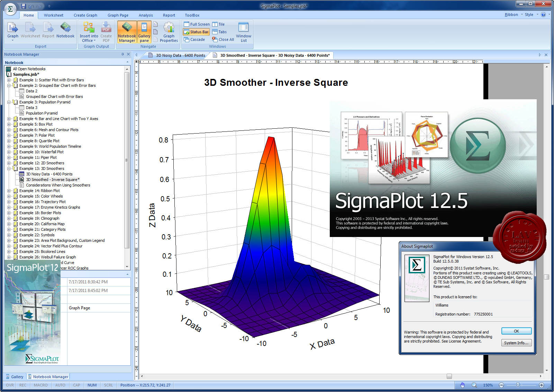Select All Open Notebooks item
The width and height of the screenshot is (554, 392).
pos(29,69)
